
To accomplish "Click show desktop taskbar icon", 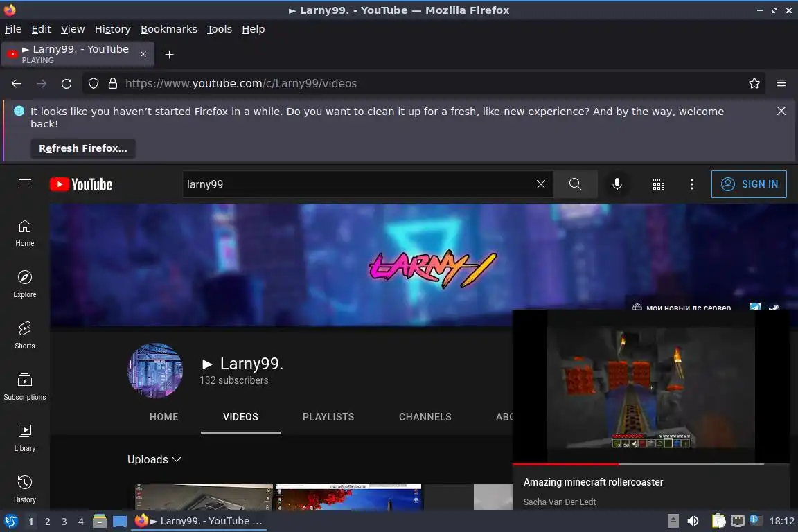I will click(120, 522).
